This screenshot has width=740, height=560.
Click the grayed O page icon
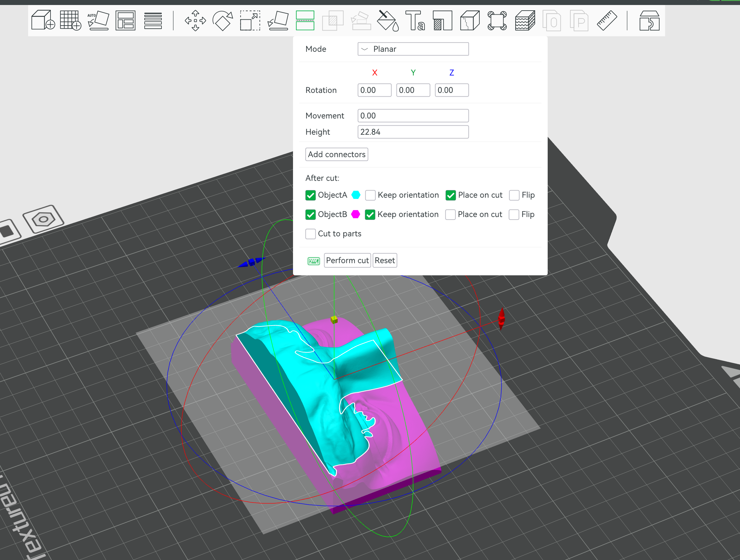pos(552,20)
